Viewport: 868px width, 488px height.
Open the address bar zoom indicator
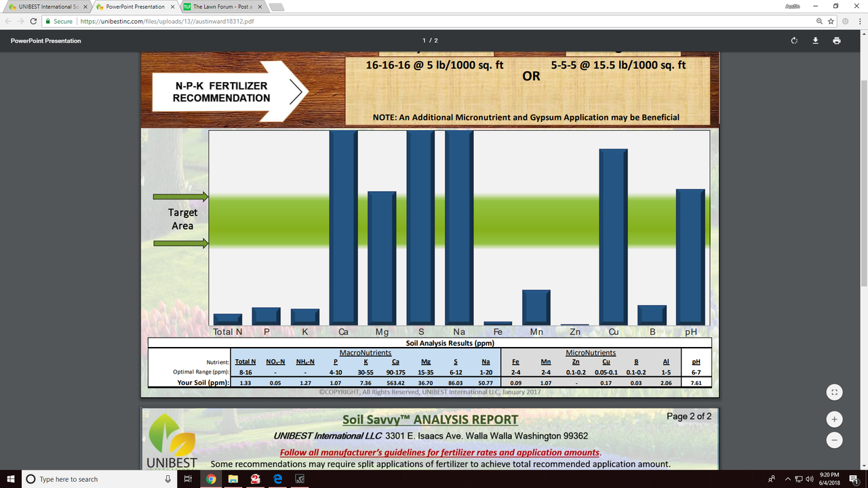821,21
